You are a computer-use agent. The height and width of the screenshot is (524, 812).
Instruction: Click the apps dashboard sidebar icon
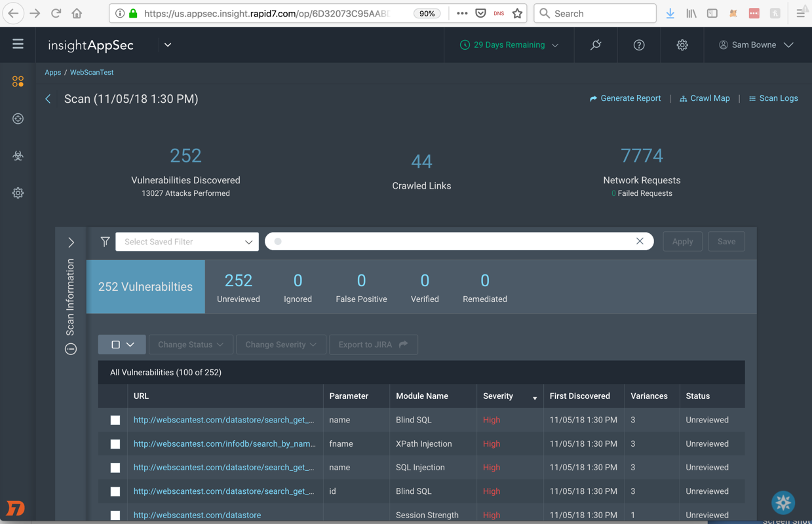18,81
